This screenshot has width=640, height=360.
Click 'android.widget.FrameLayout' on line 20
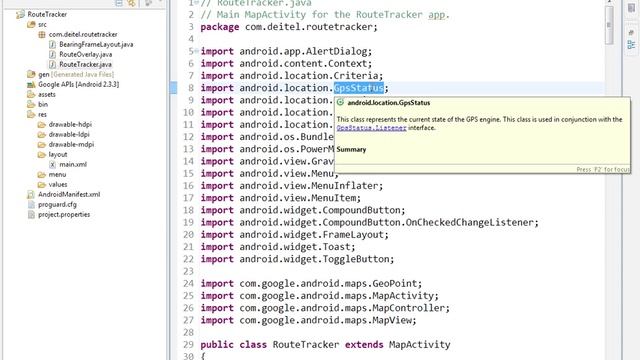pos(311,235)
